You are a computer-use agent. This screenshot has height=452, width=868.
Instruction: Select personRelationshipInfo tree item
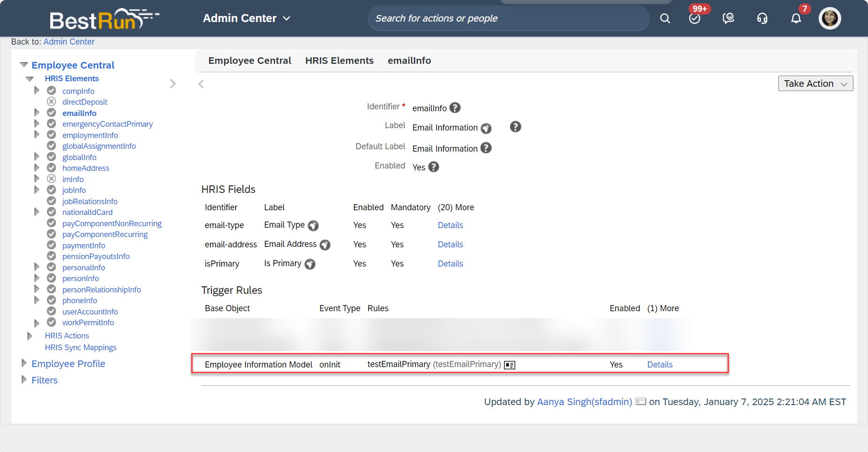pyautogui.click(x=101, y=290)
